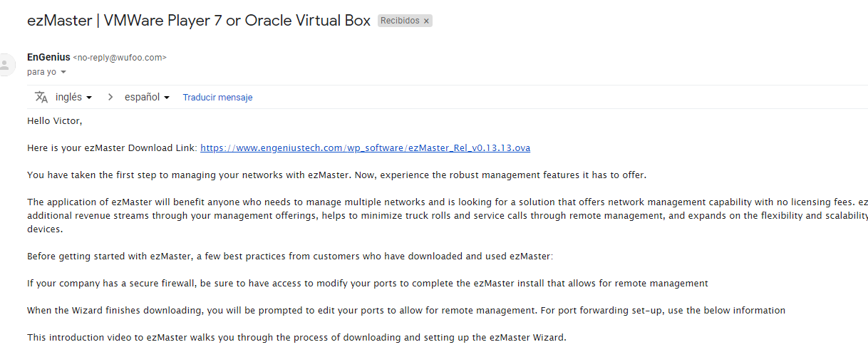The height and width of the screenshot is (352, 868).
Task: Open the inglés source language dropdown
Action: pyautogui.click(x=73, y=97)
